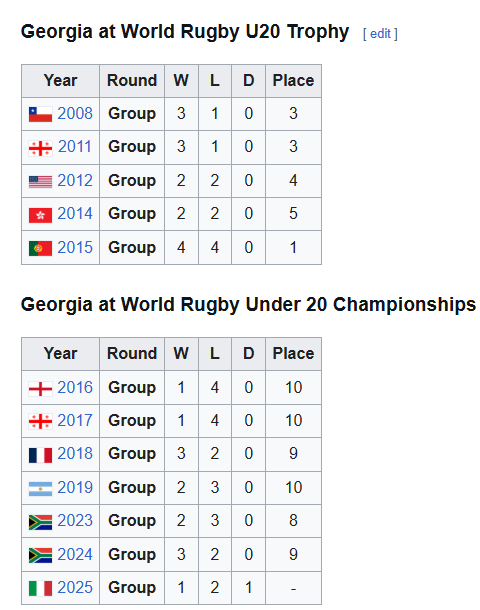Screen dimensions: 480x610
Task: Click the Argentina flag icon beside 2019
Action: point(40,489)
